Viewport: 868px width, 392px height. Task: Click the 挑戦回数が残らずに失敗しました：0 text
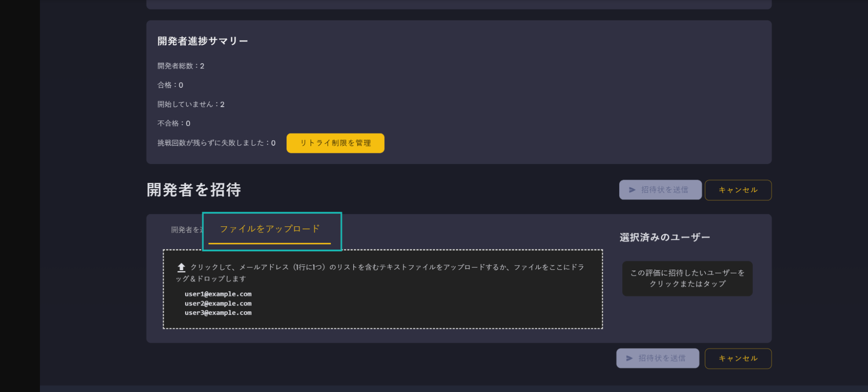[217, 143]
